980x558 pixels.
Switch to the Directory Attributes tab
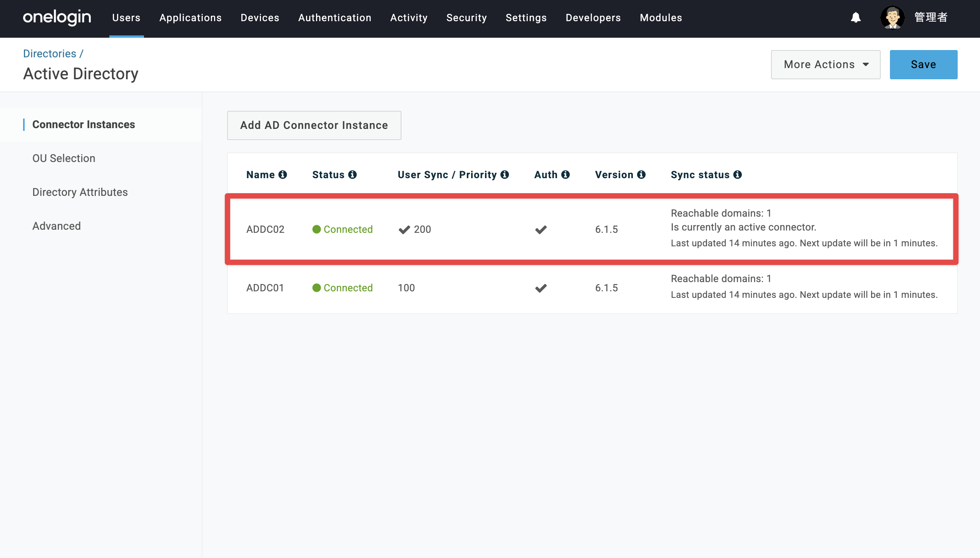coord(80,192)
